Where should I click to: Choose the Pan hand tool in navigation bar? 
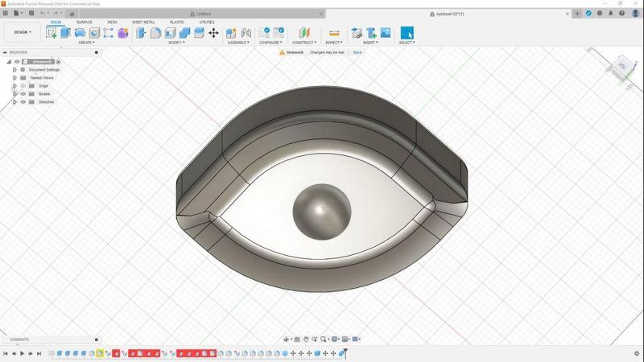(x=306, y=339)
